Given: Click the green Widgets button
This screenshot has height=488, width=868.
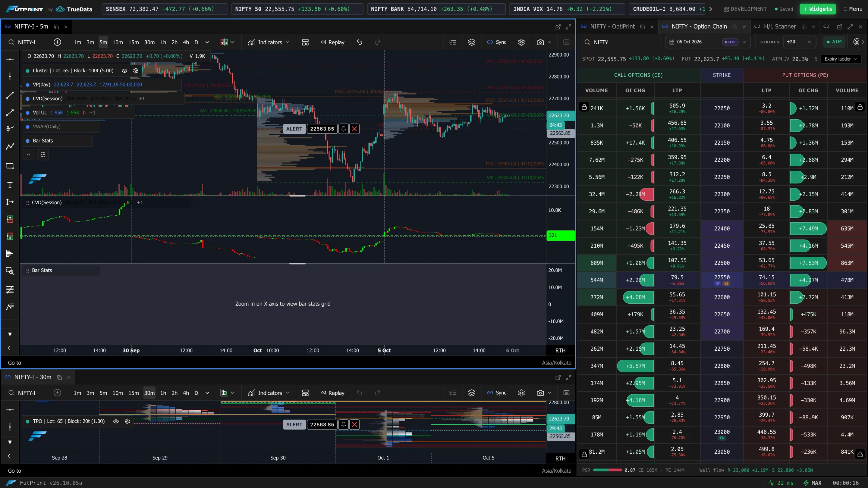Looking at the screenshot, I should [x=817, y=9].
